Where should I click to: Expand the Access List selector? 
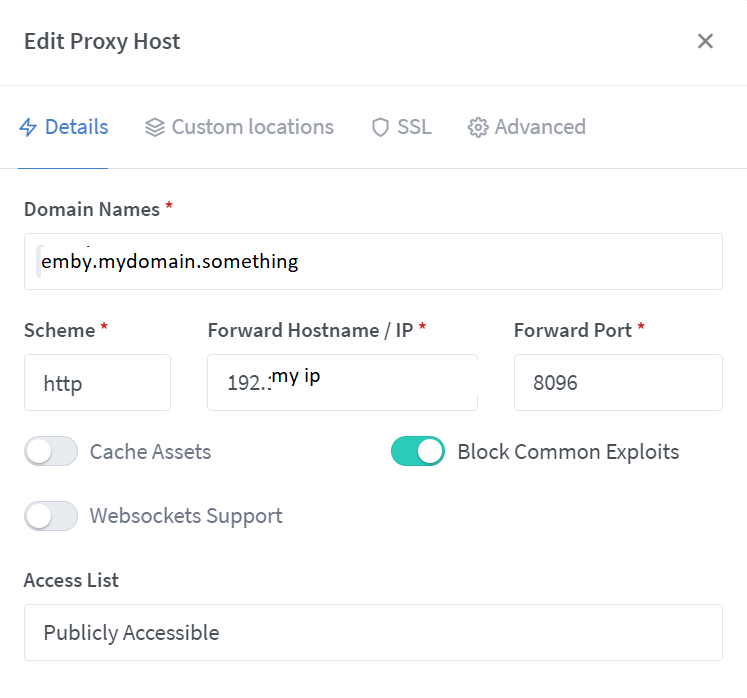pos(373,632)
